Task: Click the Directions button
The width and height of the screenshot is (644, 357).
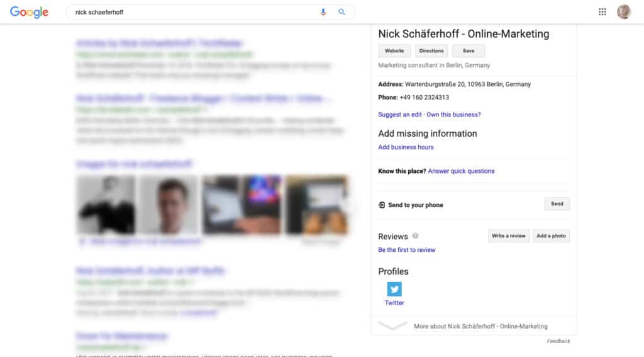Action: 431,51
